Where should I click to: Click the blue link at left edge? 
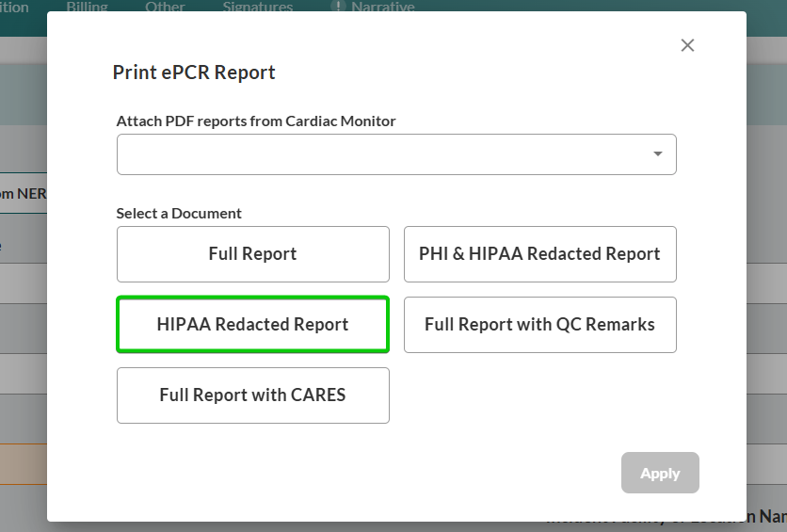[1, 246]
